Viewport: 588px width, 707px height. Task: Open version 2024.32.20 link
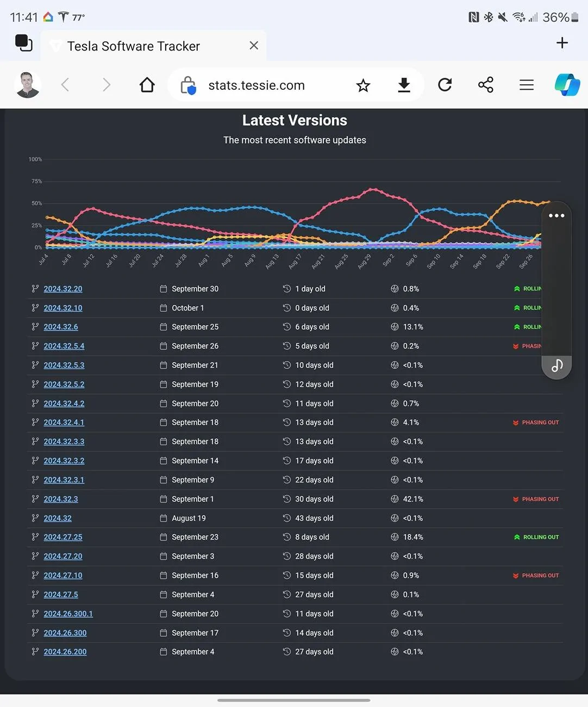point(63,289)
